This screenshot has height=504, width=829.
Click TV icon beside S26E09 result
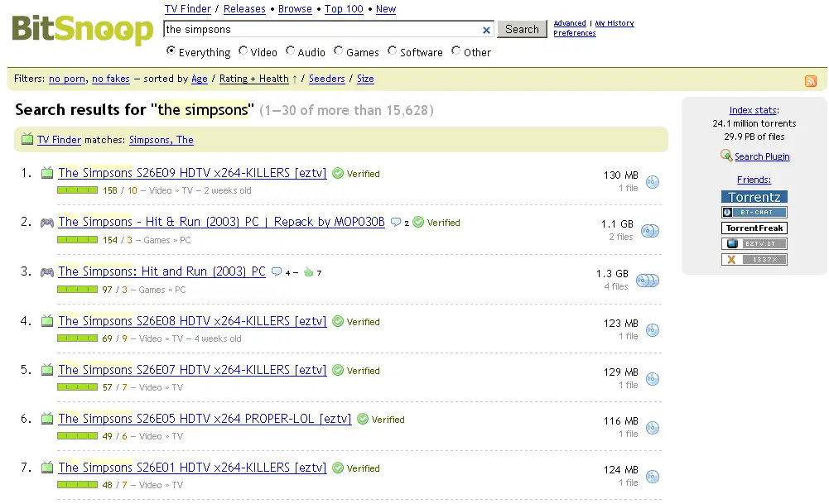point(47,173)
